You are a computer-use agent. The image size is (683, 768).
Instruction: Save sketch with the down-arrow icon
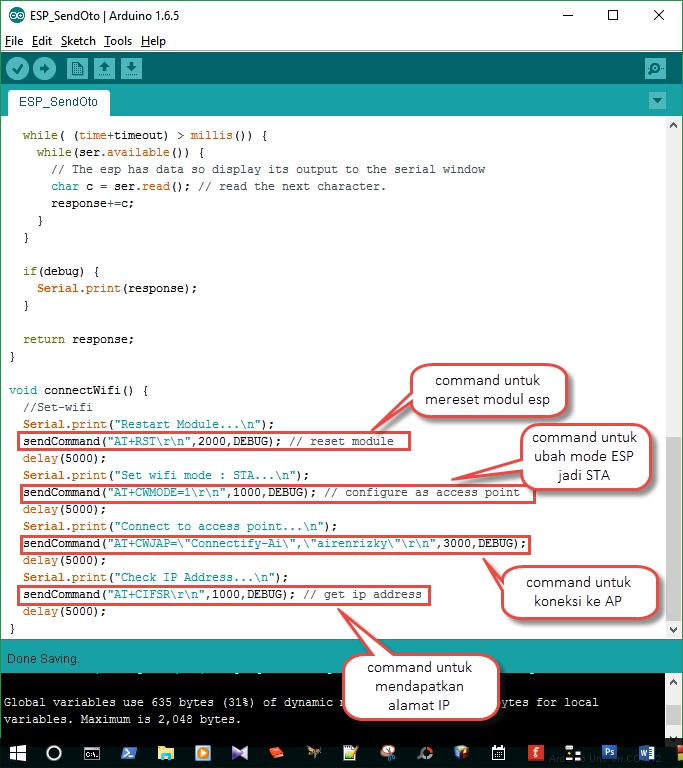pyautogui.click(x=131, y=68)
